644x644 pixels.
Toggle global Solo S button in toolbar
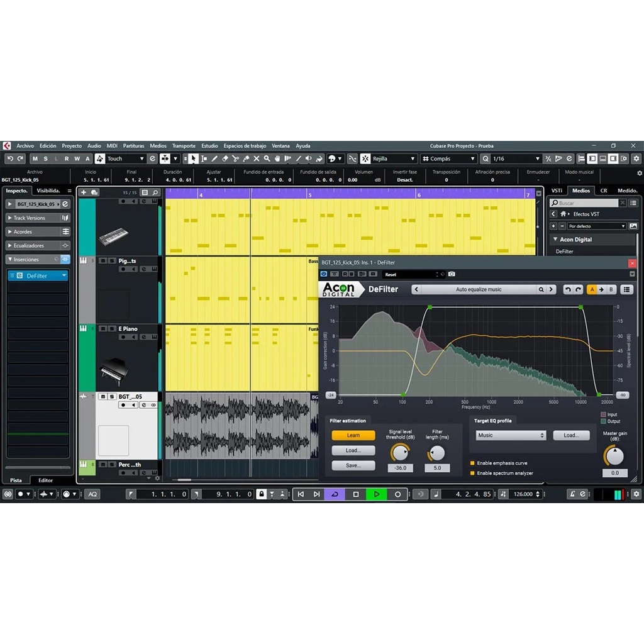pos(45,158)
